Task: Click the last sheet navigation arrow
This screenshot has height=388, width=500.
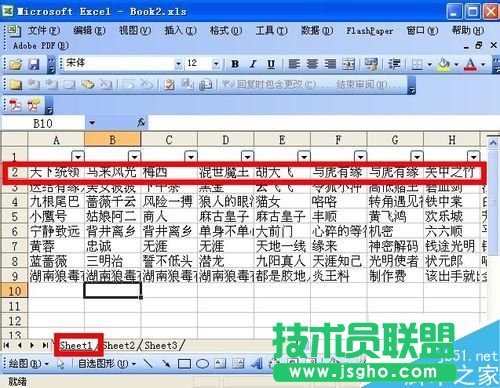Action: tap(45, 345)
